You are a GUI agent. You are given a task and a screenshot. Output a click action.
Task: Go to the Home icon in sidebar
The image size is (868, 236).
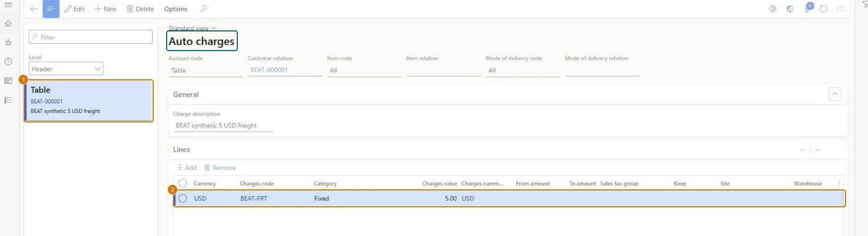tap(8, 24)
